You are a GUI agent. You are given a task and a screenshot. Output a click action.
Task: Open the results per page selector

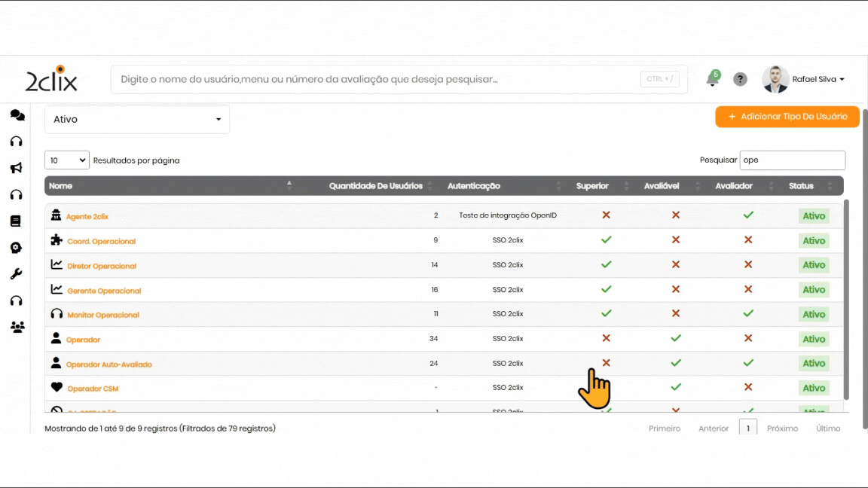click(67, 160)
